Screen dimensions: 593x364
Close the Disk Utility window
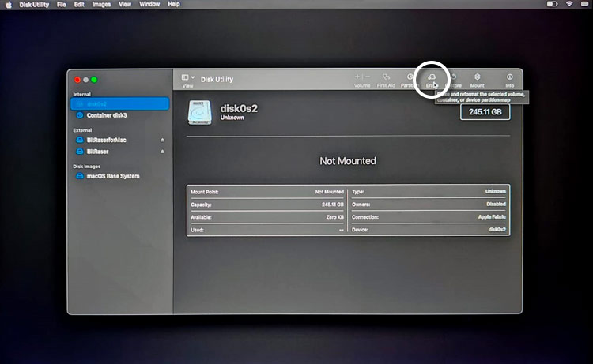[77, 80]
